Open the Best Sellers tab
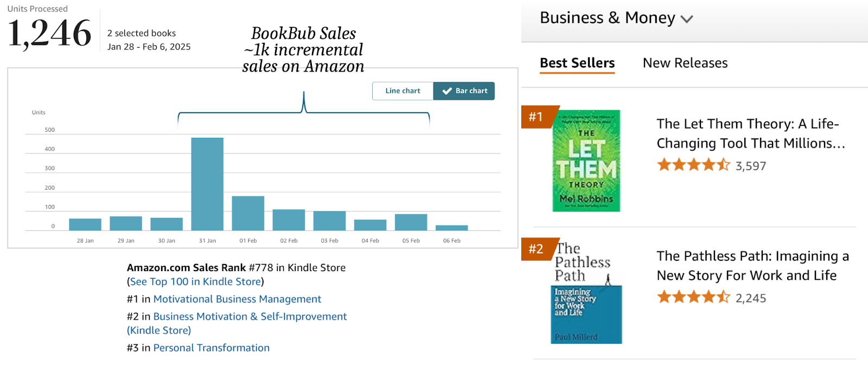This screenshot has height=366, width=868. coord(577,63)
